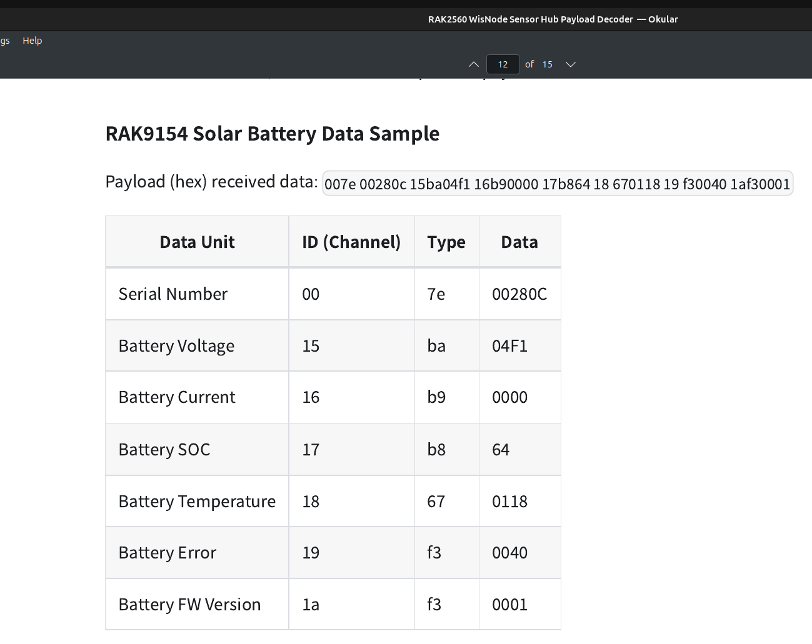The height and width of the screenshot is (644, 812).
Task: Click the payload hex data code box
Action: coord(557,184)
